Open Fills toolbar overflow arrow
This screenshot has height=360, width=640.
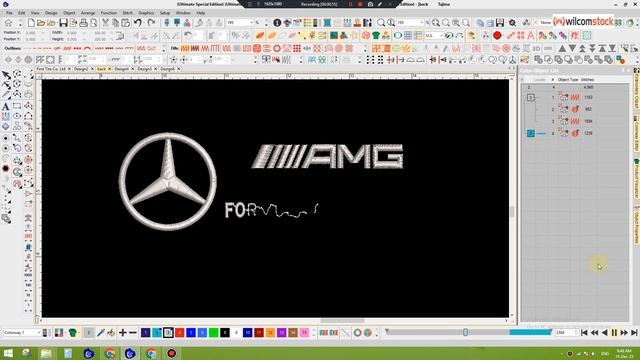(365, 49)
